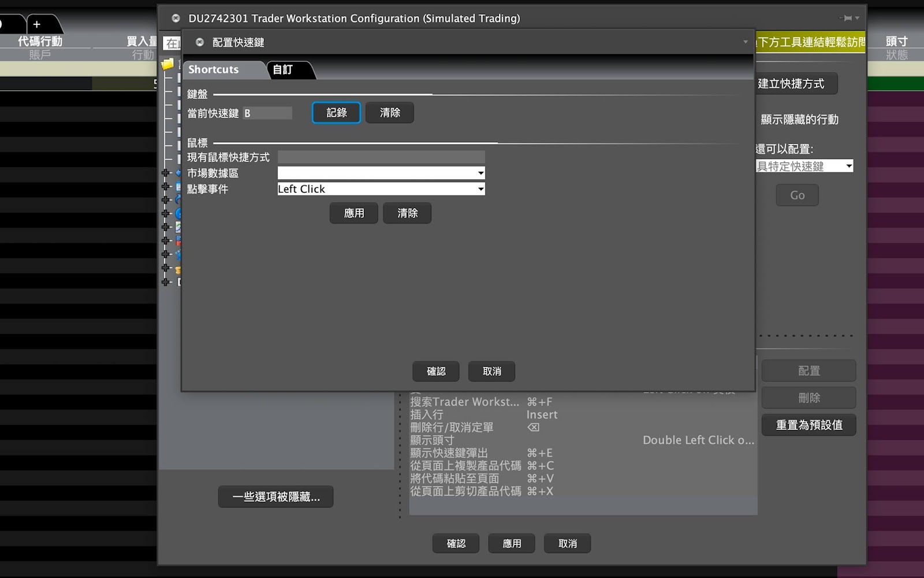The height and width of the screenshot is (578, 924).
Task: Close the 配置快速鍵 dialog with its X icon
Action: 200,42
